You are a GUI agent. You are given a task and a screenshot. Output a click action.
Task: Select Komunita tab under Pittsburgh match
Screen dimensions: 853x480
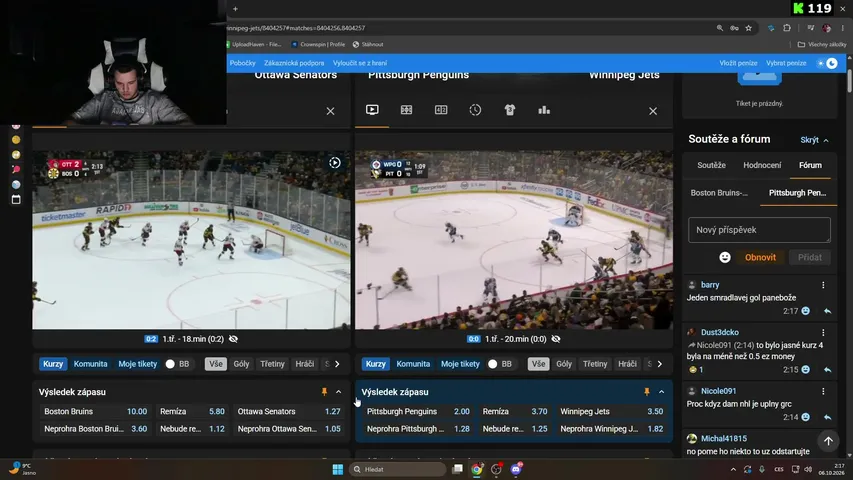coord(413,364)
